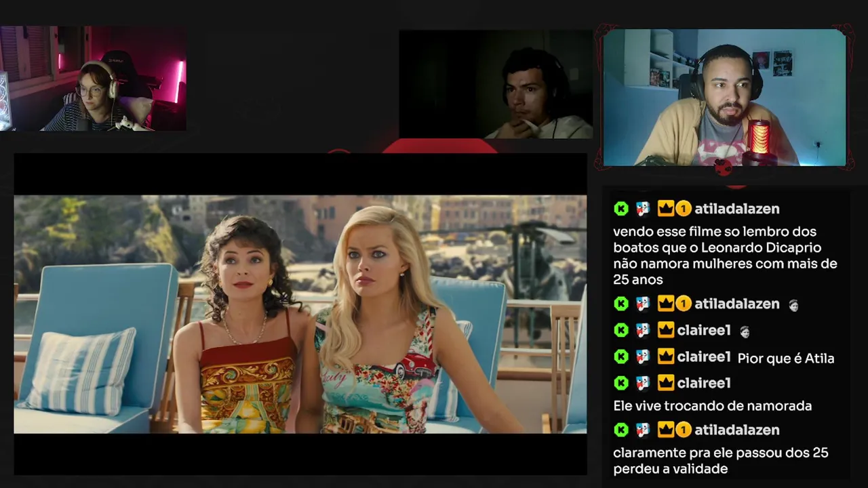Screen dimensions: 868x488
Task: Click webcam of woman with pink-lit room
Action: click(94, 79)
